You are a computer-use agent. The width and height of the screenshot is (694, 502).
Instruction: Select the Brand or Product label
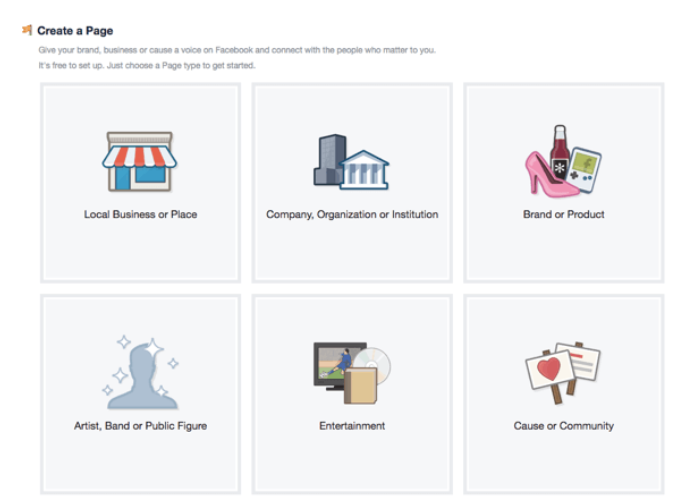[563, 214]
